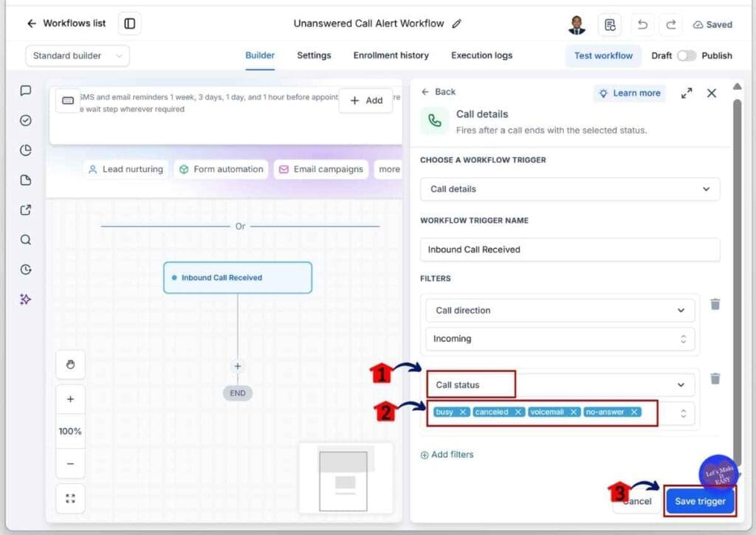This screenshot has width=756, height=535.
Task: Open sticky note icon in sidebar
Action: click(x=26, y=180)
